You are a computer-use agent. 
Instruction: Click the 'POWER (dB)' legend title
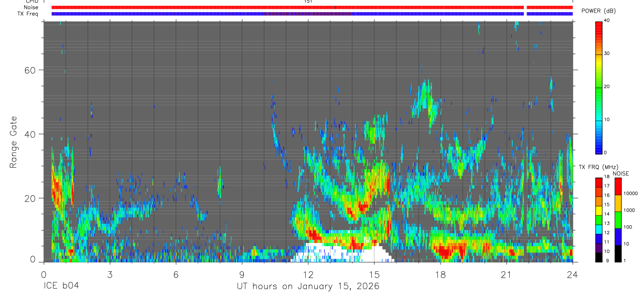pos(599,11)
